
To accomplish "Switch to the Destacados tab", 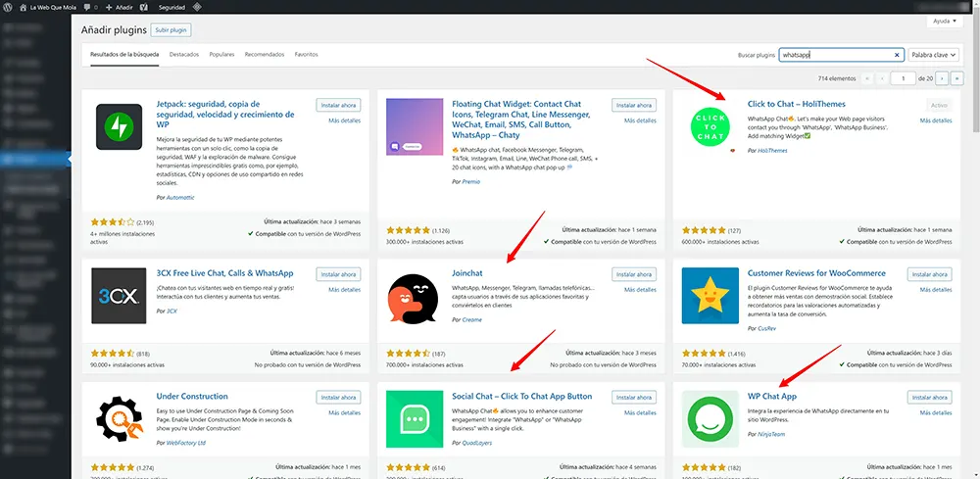I will pyautogui.click(x=184, y=54).
